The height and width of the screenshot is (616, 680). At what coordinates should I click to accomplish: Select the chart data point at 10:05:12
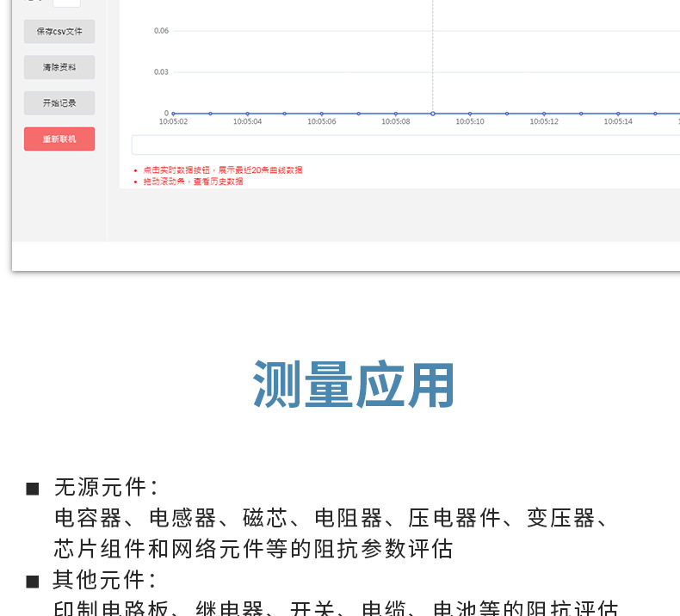point(544,114)
